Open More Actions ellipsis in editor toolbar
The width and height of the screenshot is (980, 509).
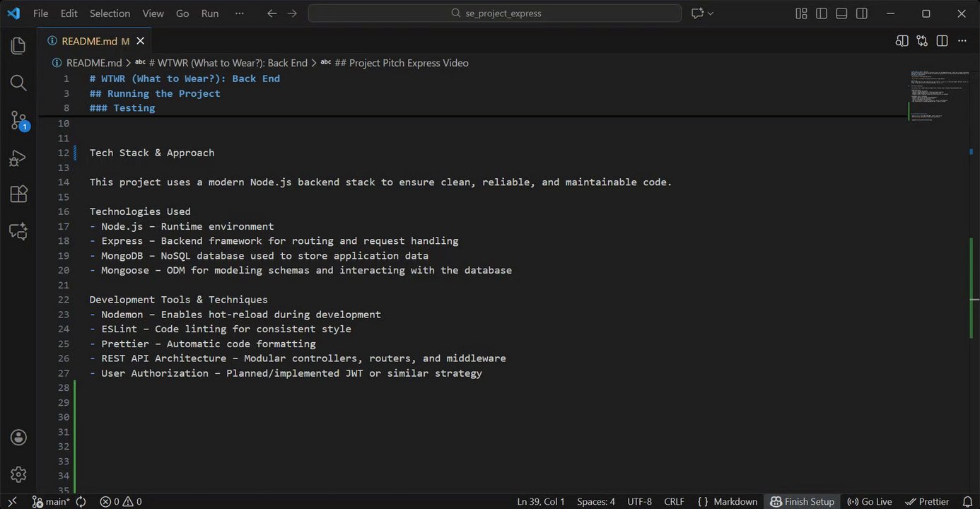tap(962, 41)
